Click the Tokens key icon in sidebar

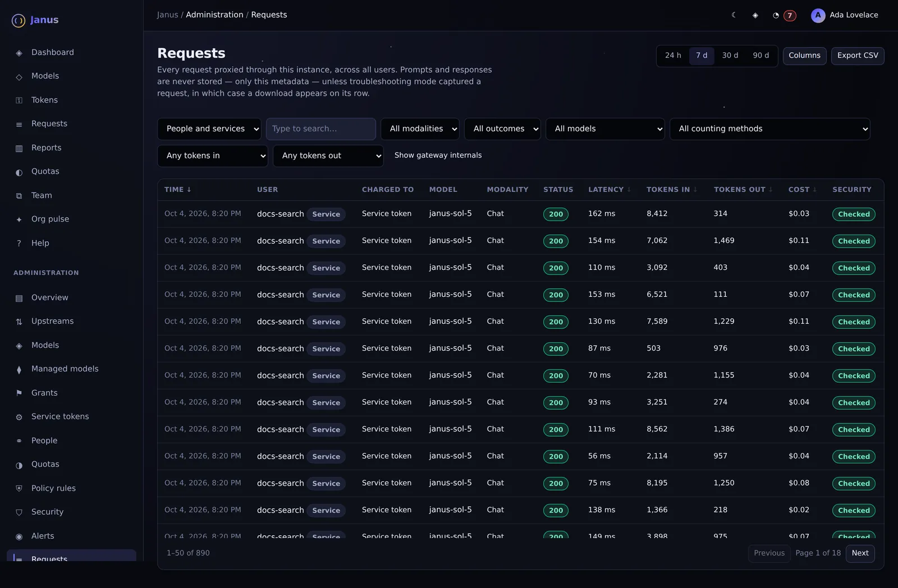click(x=19, y=100)
